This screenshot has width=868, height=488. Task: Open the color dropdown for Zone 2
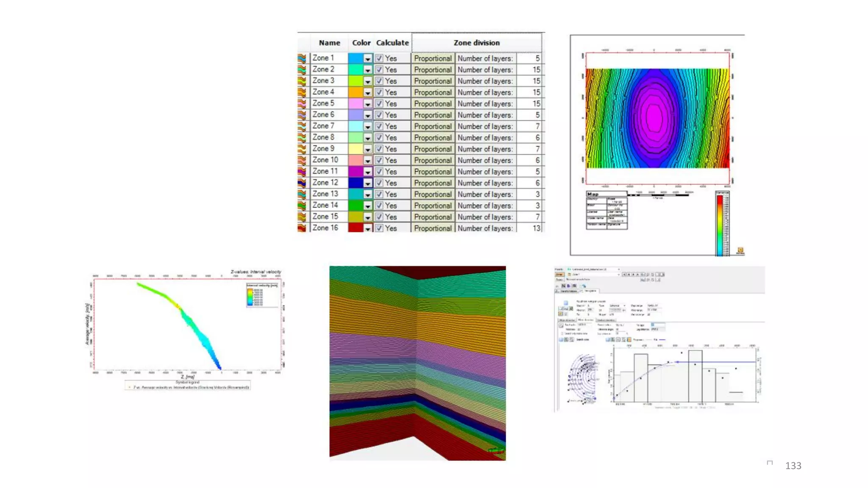click(x=367, y=70)
